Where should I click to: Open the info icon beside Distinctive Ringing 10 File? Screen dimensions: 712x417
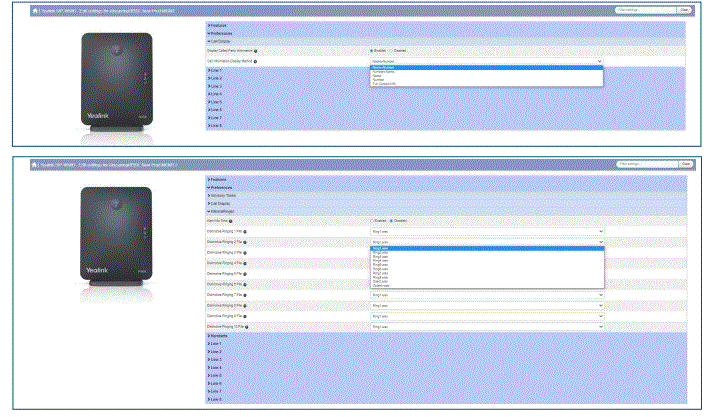point(247,327)
